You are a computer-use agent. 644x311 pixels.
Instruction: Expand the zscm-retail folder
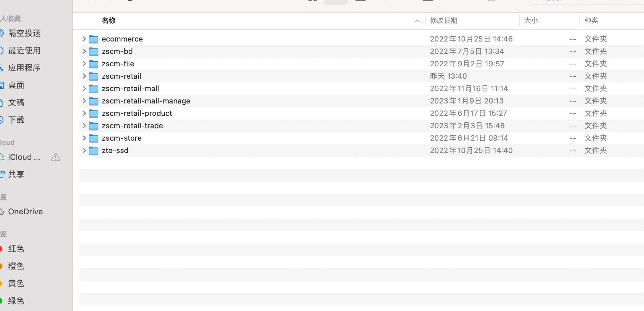pyautogui.click(x=84, y=76)
